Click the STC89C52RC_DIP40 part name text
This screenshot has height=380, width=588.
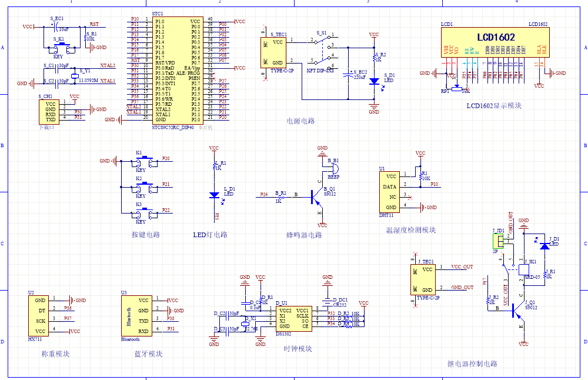click(x=173, y=128)
